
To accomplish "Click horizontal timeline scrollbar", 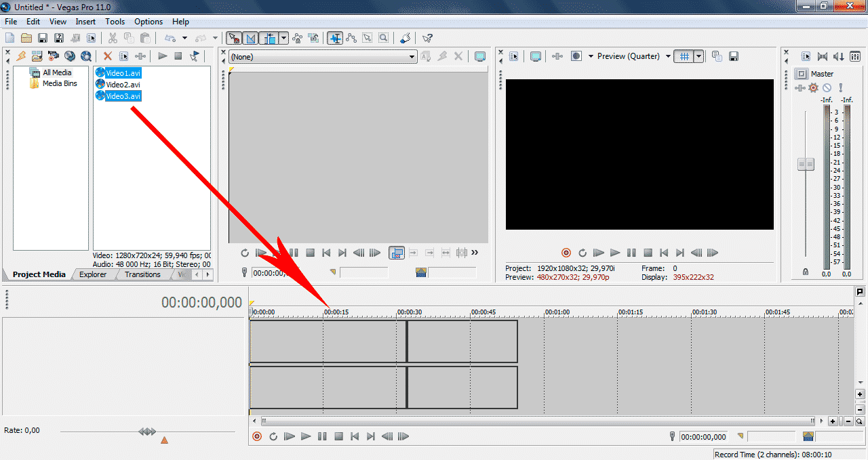I will point(538,421).
